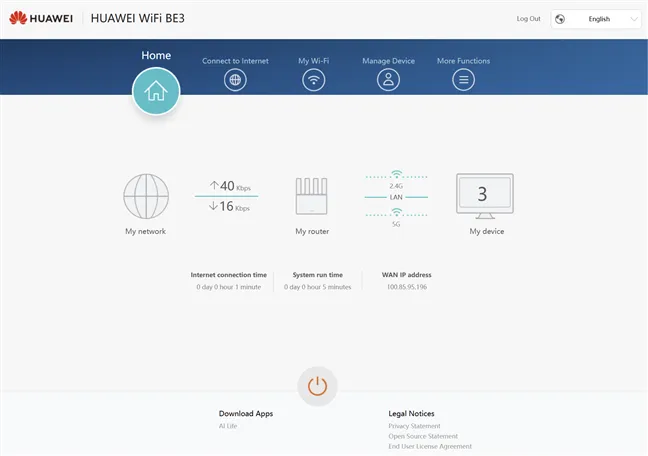The image size is (648, 456).
Task: Click the 0 day 0 hour 1 minute value
Action: 229,287
